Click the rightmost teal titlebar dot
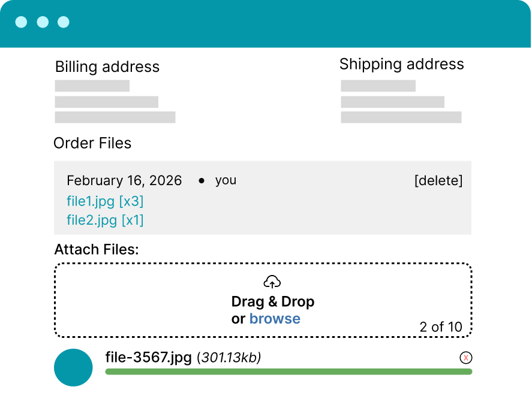Image resolution: width=532 pixels, height=417 pixels. click(63, 23)
